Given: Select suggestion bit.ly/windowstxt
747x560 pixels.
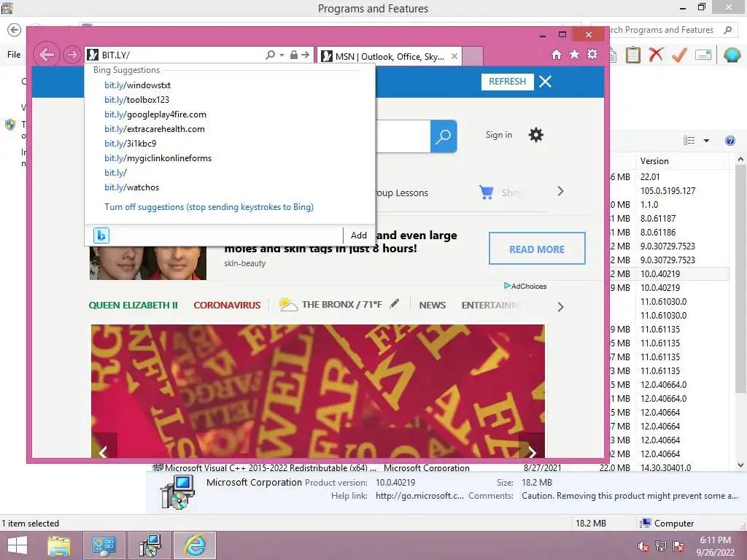Looking at the screenshot, I should (x=137, y=85).
